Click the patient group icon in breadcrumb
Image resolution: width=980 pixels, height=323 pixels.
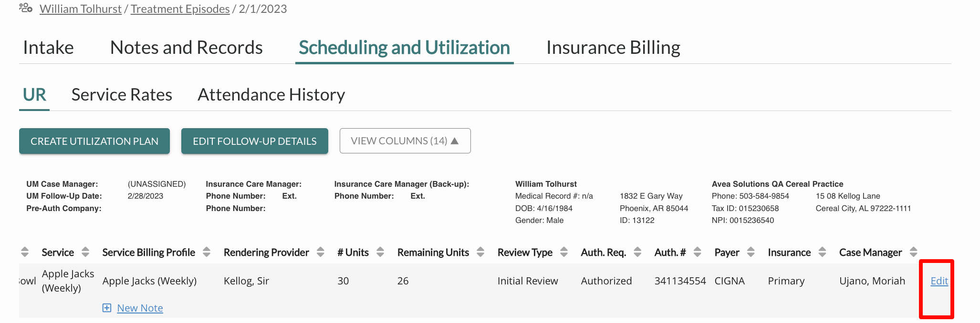(26, 8)
